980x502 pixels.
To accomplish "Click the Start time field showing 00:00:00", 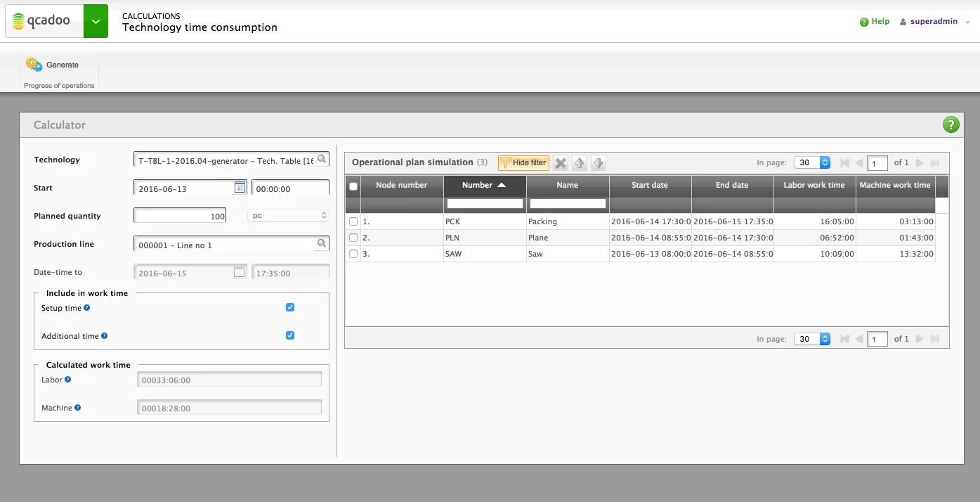I will pyautogui.click(x=290, y=188).
